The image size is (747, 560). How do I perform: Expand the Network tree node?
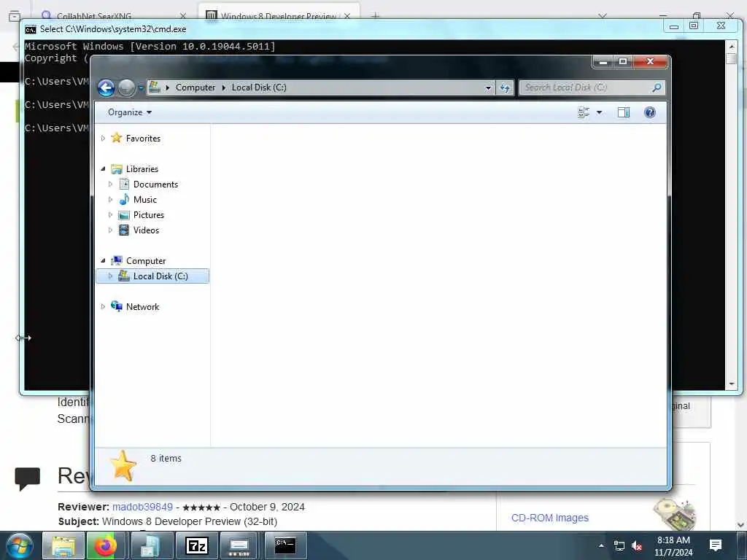tap(103, 307)
